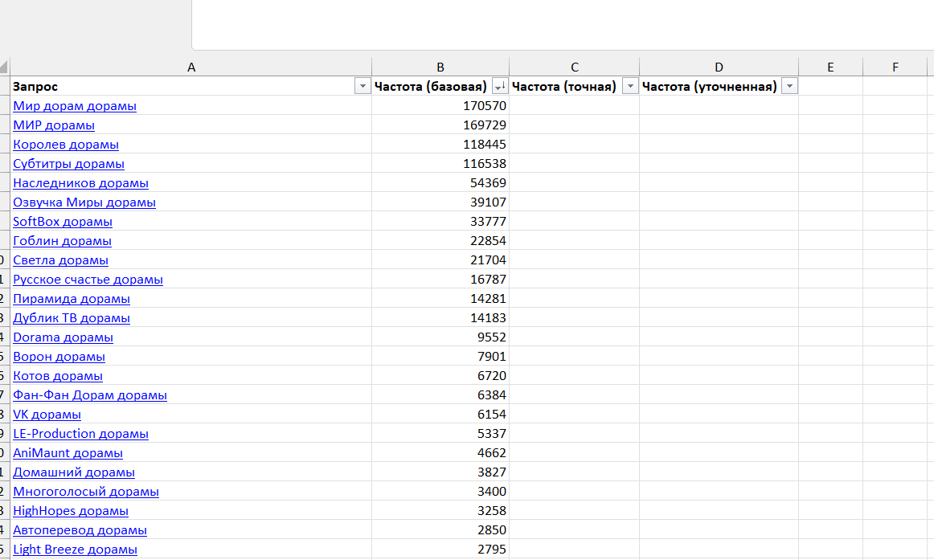Screen dimensions: 934x560
Task: Follow the 'Светла дорамы' hyperlink
Action: 61,260
